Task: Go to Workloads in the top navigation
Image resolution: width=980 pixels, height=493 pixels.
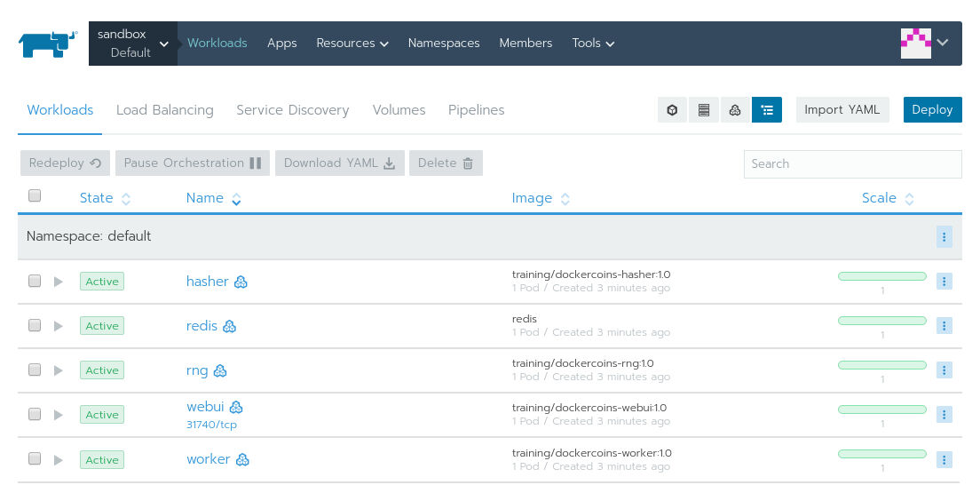Action: (217, 44)
